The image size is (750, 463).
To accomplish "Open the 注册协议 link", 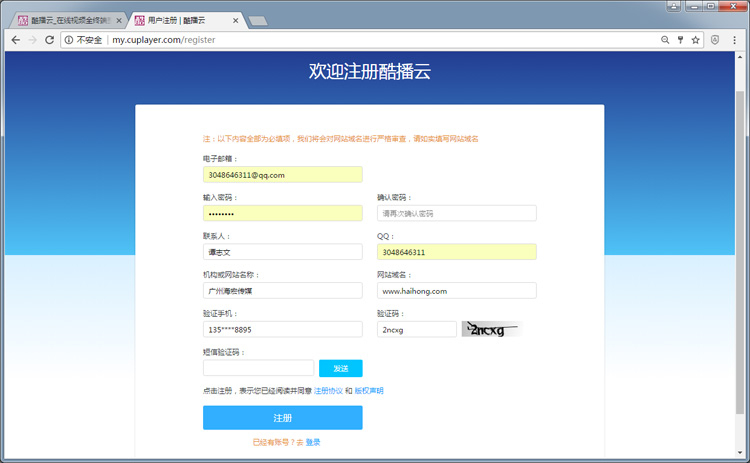I will click(x=328, y=390).
